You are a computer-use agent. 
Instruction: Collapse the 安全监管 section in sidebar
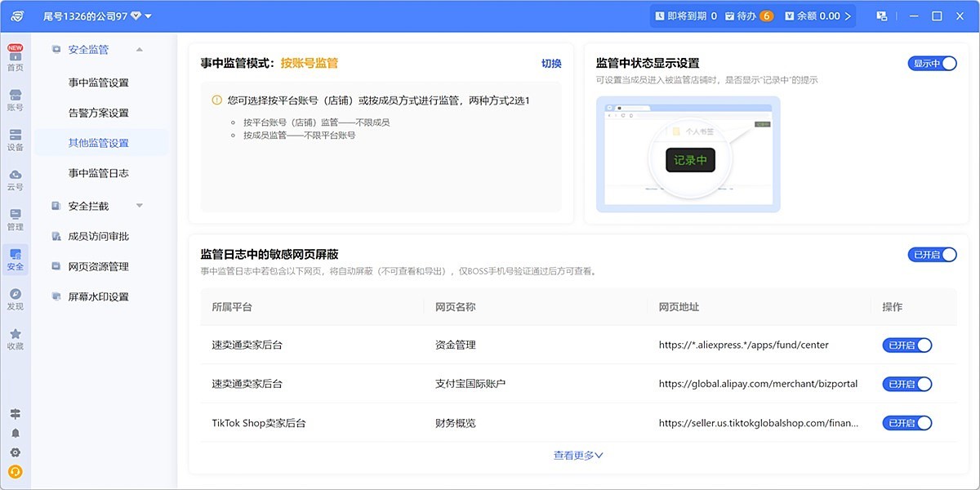click(139, 49)
